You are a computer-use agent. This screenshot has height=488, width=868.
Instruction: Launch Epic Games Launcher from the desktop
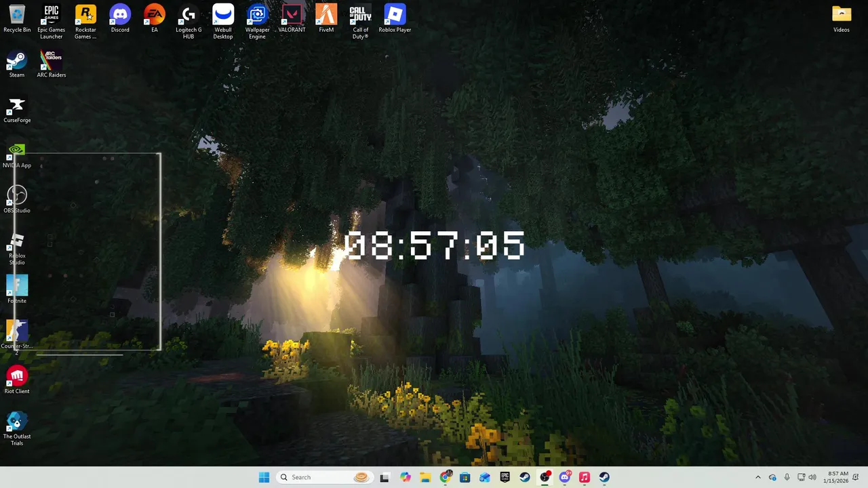click(52, 22)
